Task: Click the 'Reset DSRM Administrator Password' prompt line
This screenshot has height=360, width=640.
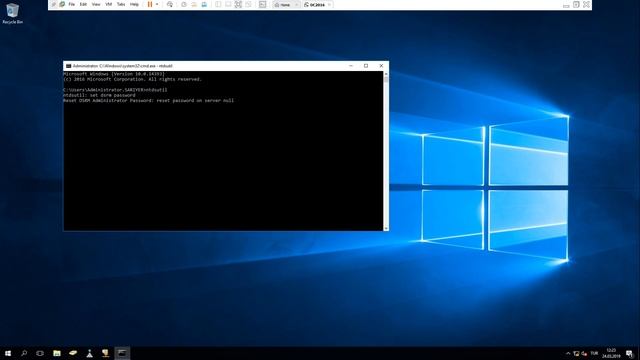Action: (149, 100)
